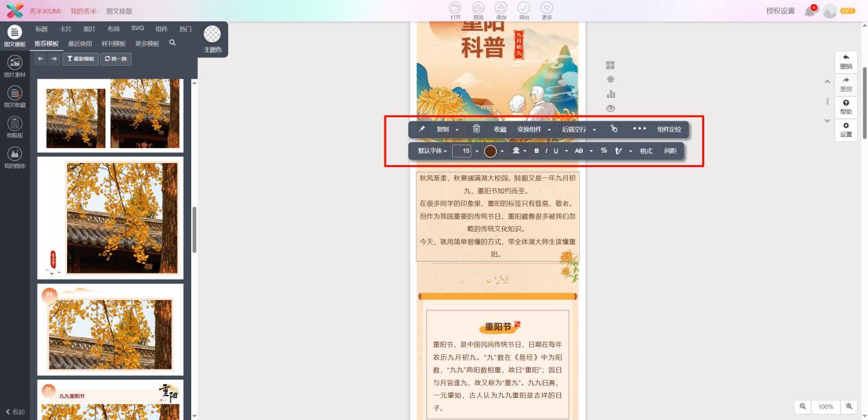Click the 预览 preview icon
This screenshot has height=420, width=868.
[x=478, y=10]
